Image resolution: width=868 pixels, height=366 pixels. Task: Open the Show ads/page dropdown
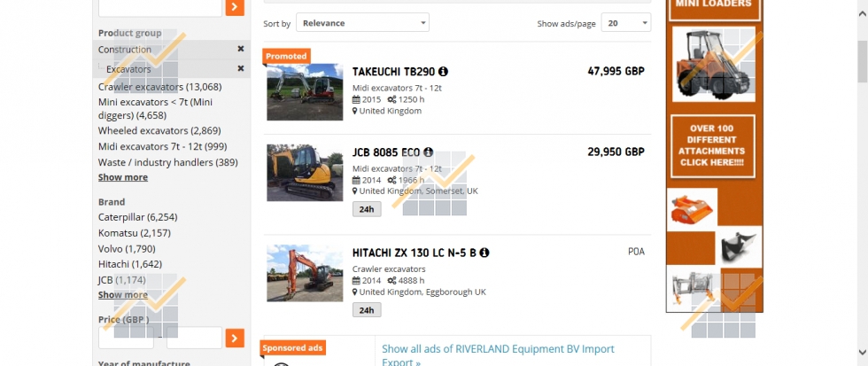[626, 23]
